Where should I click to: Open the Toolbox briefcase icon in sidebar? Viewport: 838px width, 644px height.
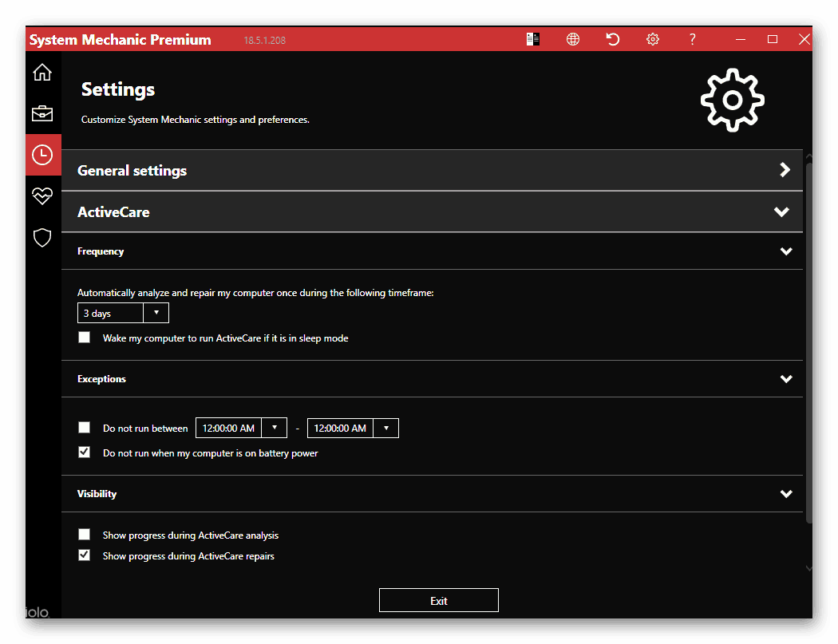pyautogui.click(x=42, y=113)
